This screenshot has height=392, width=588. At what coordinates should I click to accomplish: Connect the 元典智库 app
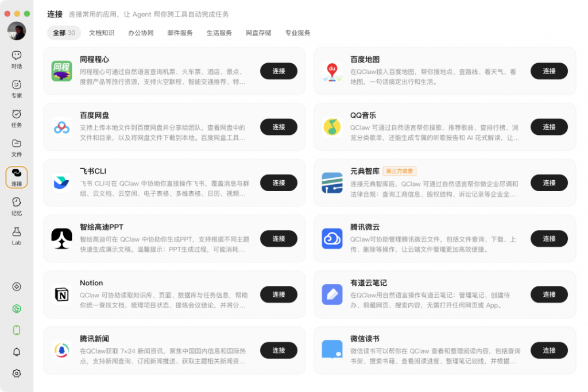point(549,183)
